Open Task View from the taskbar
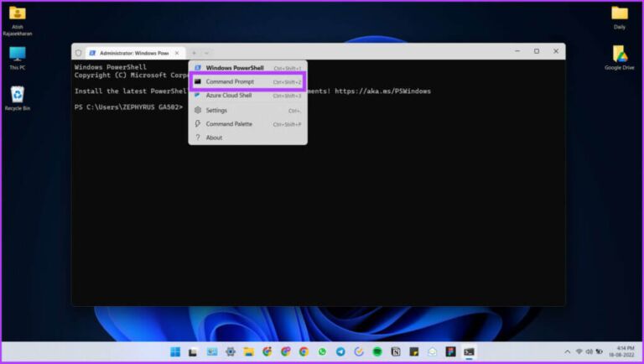The image size is (644, 364). pyautogui.click(x=193, y=351)
